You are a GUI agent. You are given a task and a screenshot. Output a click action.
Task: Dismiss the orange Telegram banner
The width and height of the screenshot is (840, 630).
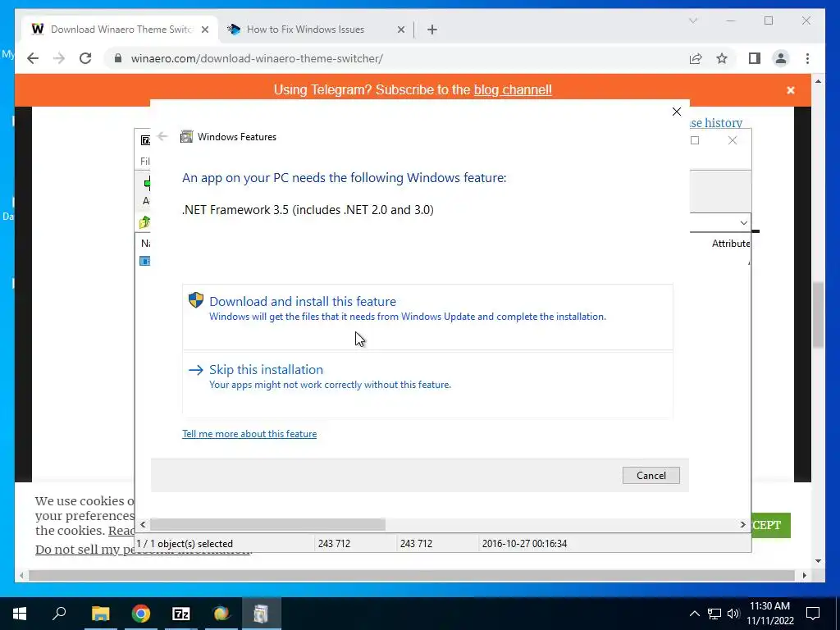pyautogui.click(x=790, y=90)
